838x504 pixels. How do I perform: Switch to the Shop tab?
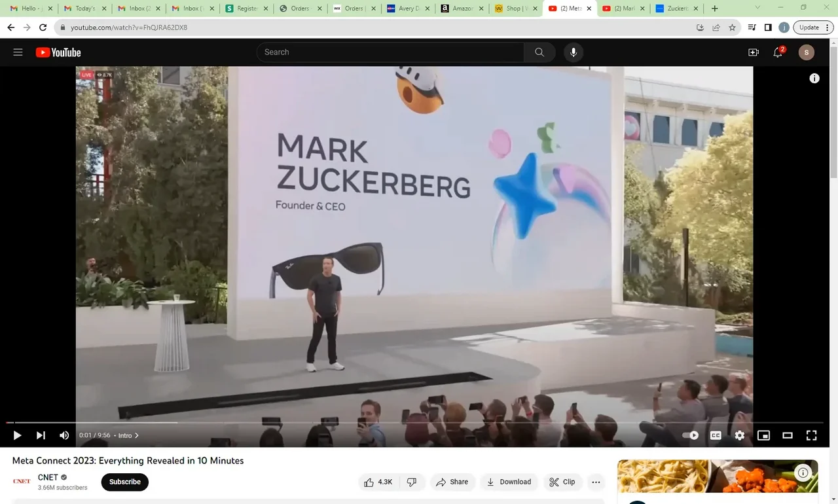pyautogui.click(x=515, y=9)
